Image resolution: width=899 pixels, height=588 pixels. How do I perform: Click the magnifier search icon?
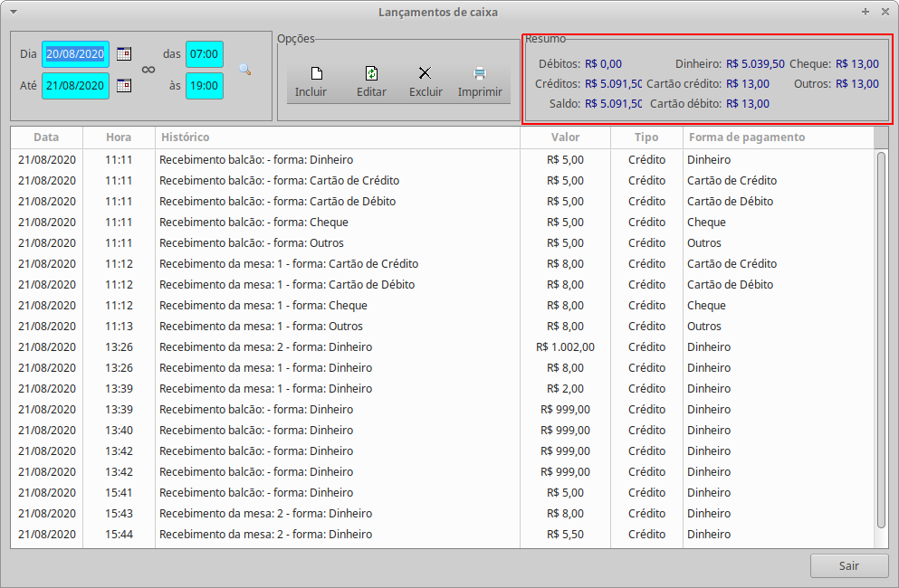[244, 70]
